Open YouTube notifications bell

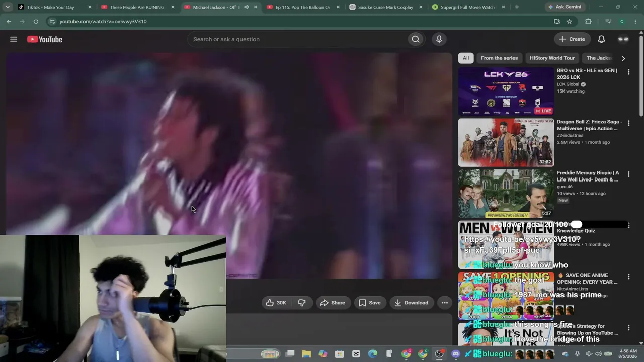601,39
